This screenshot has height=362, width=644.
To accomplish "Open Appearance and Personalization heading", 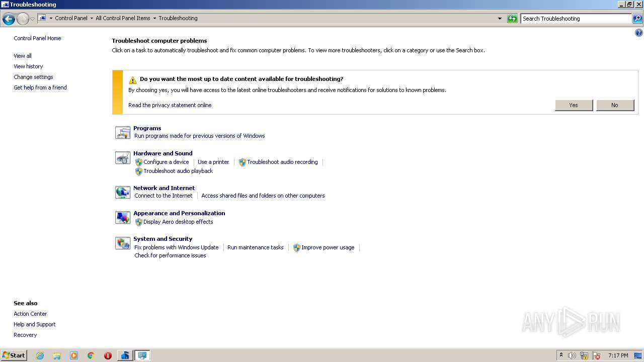I will click(x=179, y=213).
